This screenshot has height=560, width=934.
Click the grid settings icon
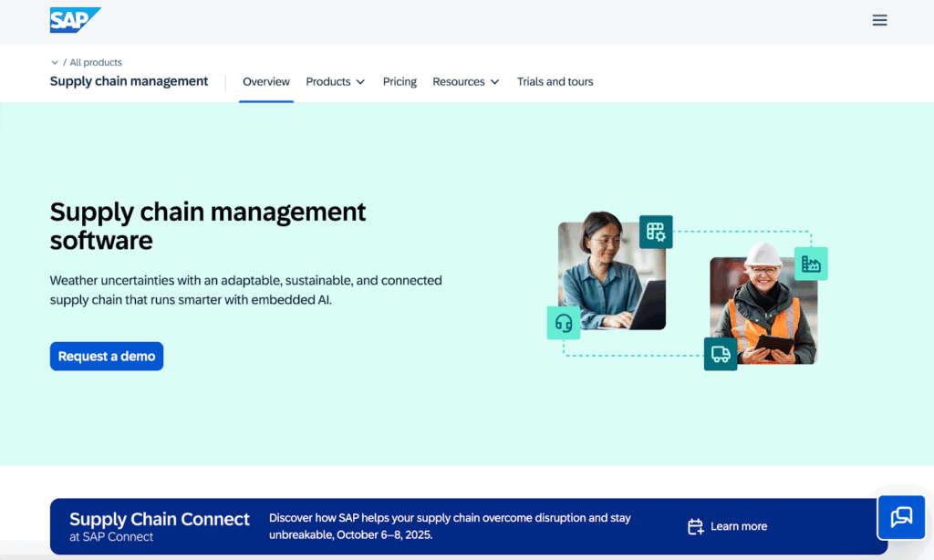pyautogui.click(x=656, y=233)
